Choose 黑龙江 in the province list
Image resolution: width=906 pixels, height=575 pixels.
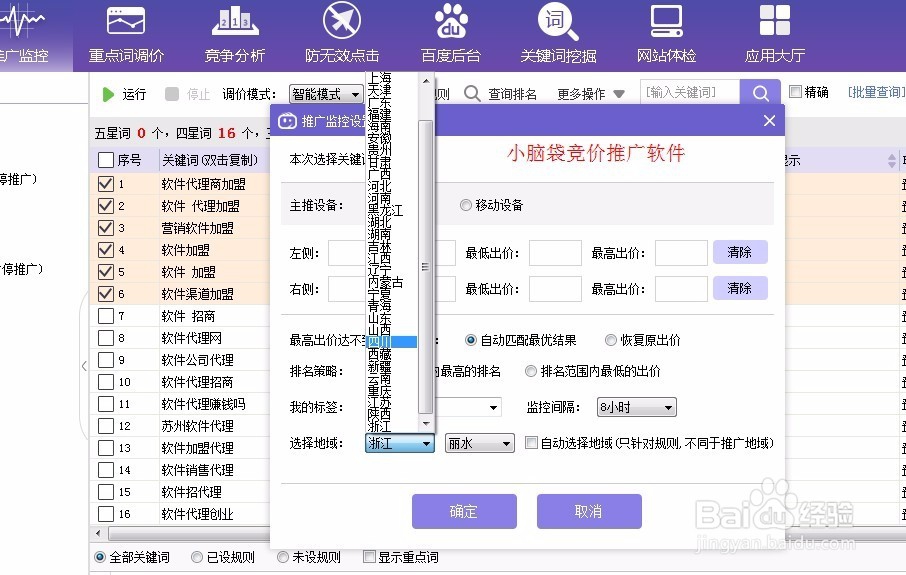click(x=385, y=210)
